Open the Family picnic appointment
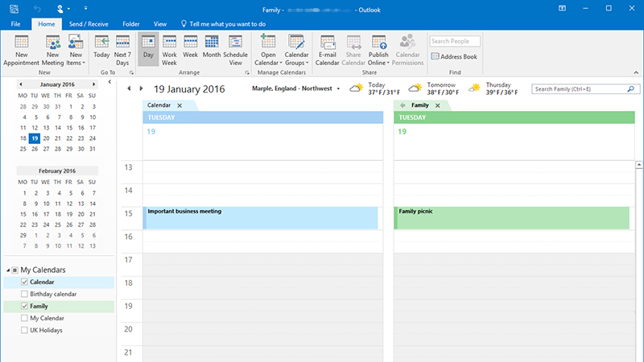Image resolution: width=644 pixels, height=362 pixels. pos(511,218)
